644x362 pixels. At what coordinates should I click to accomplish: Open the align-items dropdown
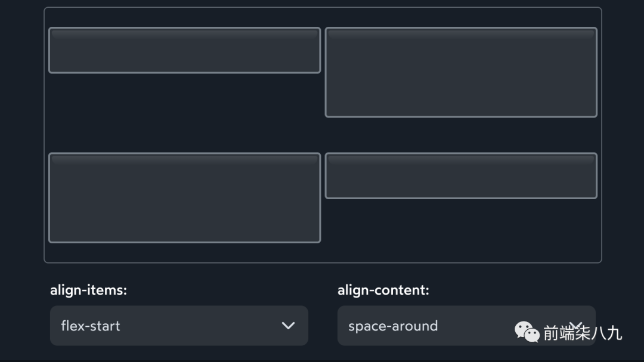tap(179, 326)
